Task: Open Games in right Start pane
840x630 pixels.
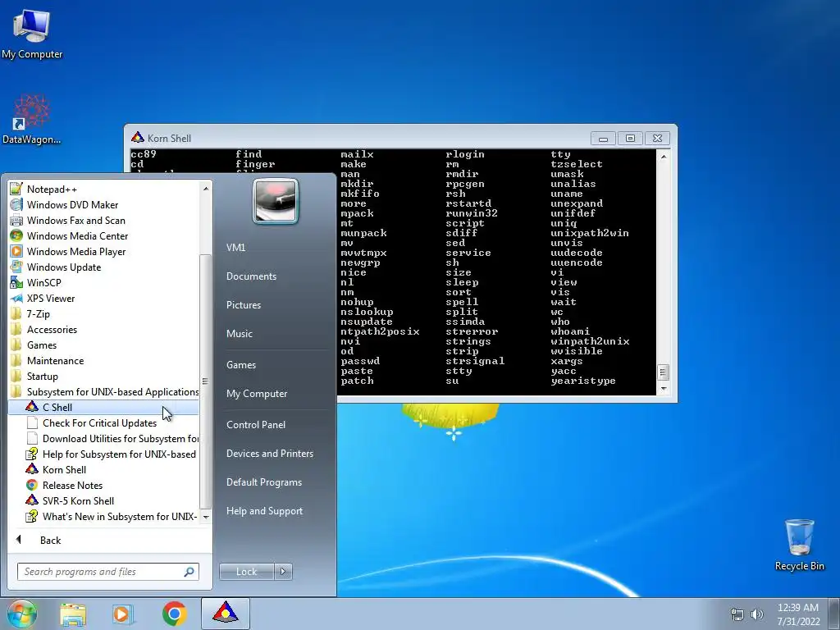Action: 241,365
